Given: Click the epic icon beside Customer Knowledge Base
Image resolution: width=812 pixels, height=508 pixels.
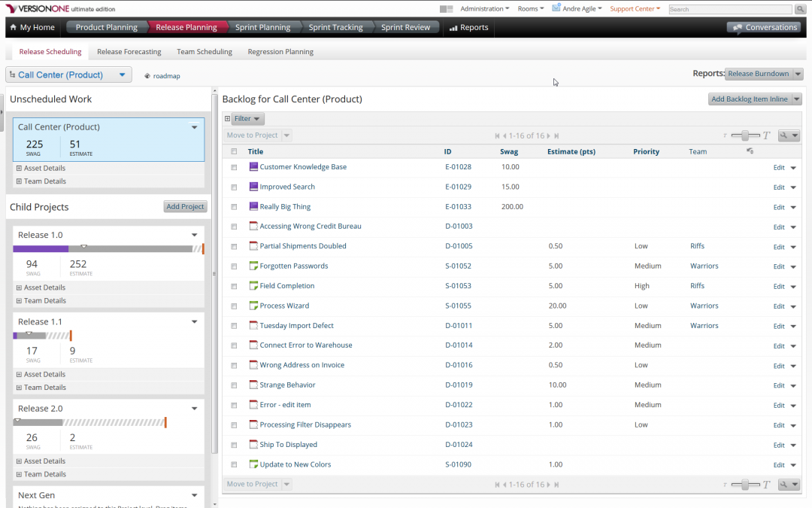Looking at the screenshot, I should [x=253, y=166].
